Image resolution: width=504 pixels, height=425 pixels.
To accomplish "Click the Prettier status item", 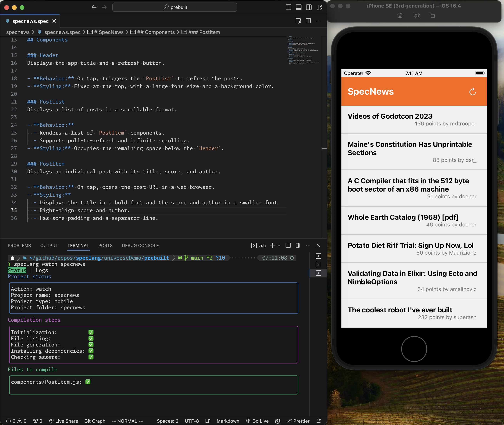I will pyautogui.click(x=298, y=421).
